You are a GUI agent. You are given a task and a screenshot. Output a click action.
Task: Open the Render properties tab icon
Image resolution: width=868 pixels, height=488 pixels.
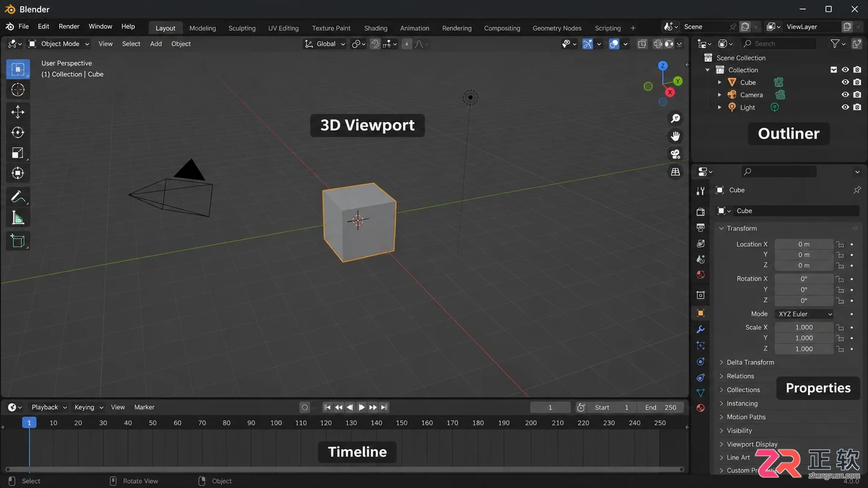click(700, 212)
